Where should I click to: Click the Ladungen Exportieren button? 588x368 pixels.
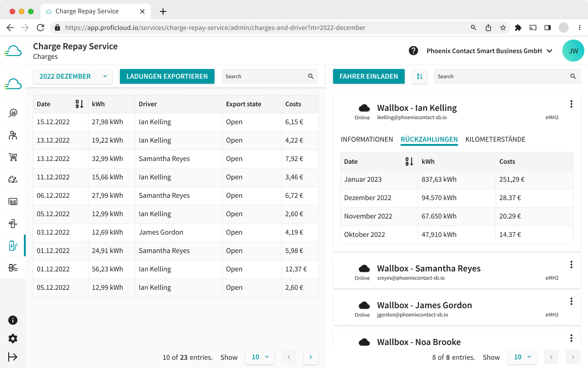[167, 76]
